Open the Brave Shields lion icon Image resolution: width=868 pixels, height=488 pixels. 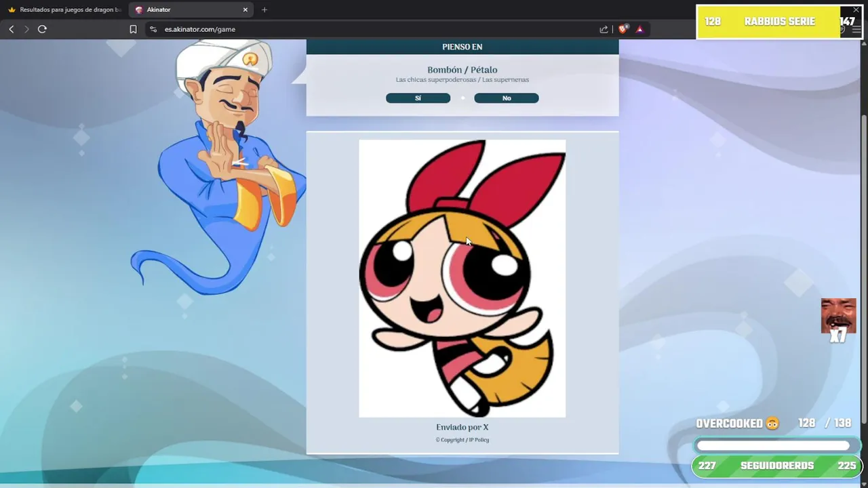[x=623, y=29]
